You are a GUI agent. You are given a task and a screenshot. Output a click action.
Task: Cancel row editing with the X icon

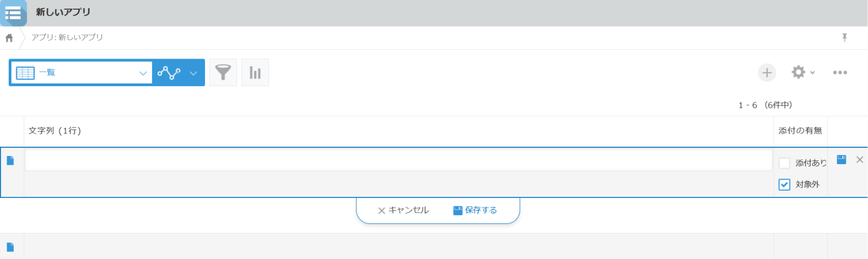pos(859,160)
